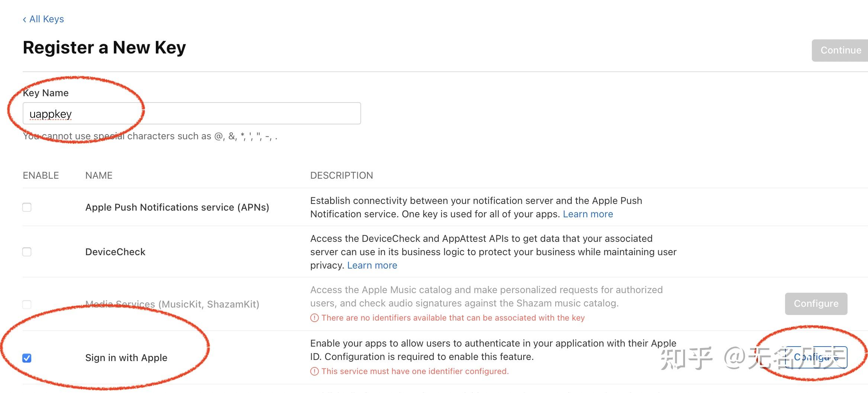Click the NAME column header
This screenshot has height=393, width=868.
(99, 175)
